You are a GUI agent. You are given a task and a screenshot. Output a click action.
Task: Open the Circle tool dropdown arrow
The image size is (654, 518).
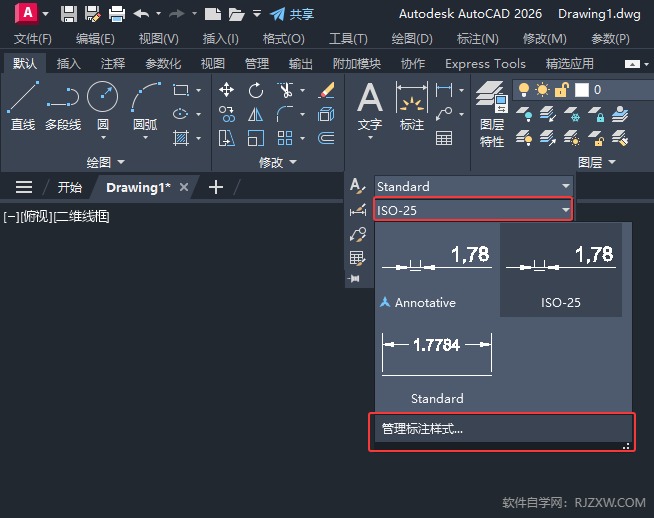(x=103, y=137)
